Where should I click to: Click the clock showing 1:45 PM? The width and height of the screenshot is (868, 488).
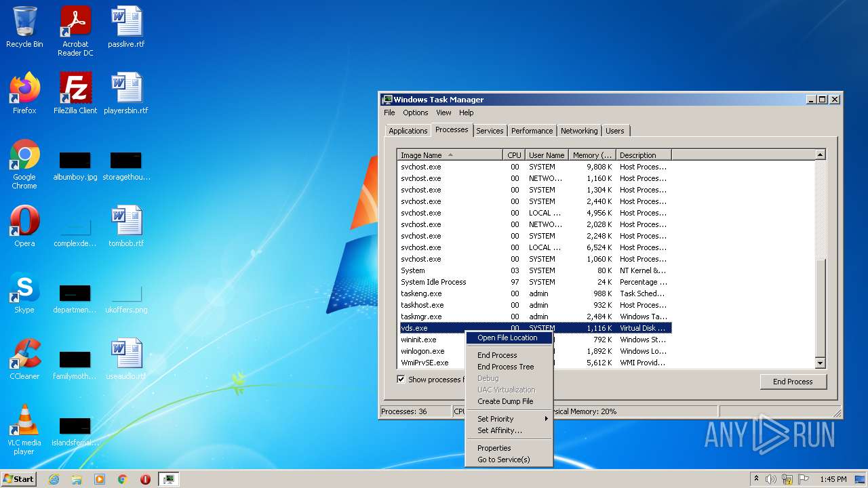tap(833, 479)
